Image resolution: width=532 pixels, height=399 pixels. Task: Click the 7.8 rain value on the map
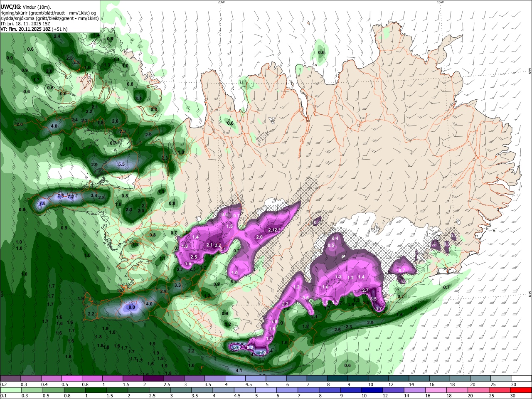coord(42,203)
